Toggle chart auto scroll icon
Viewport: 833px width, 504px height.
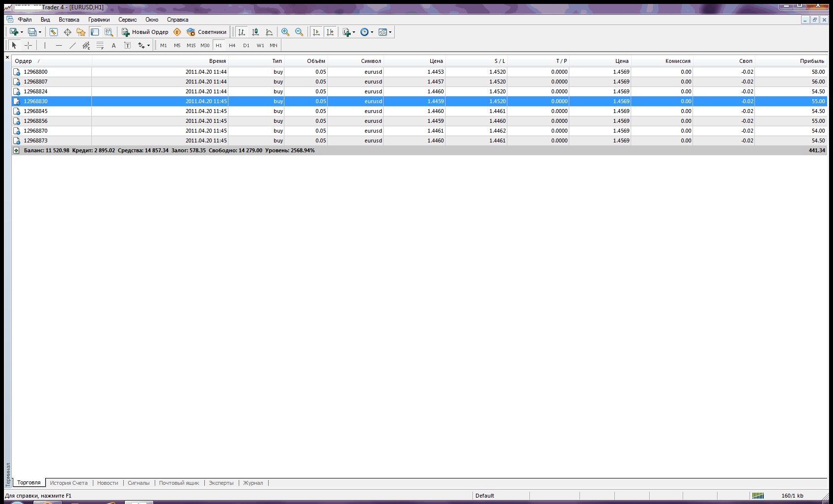(x=316, y=32)
